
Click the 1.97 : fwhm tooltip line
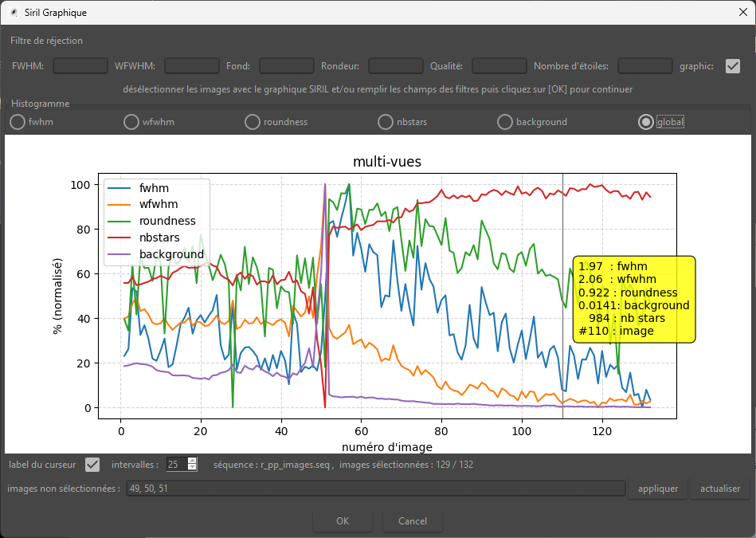coord(613,266)
